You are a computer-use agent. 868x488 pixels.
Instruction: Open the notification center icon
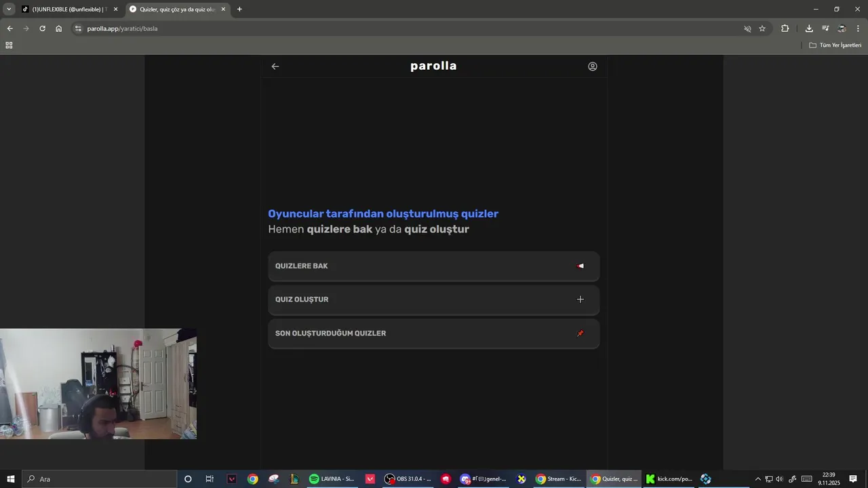tap(853, 479)
